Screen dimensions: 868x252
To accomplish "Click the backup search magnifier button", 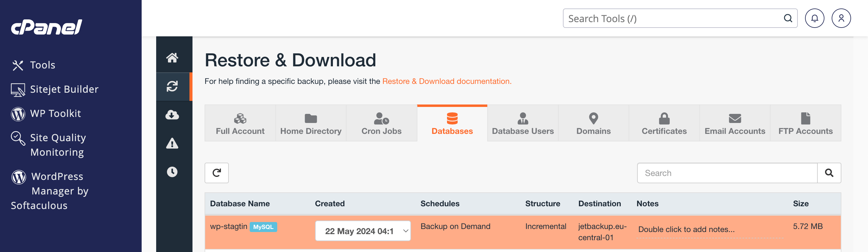I will [x=829, y=173].
